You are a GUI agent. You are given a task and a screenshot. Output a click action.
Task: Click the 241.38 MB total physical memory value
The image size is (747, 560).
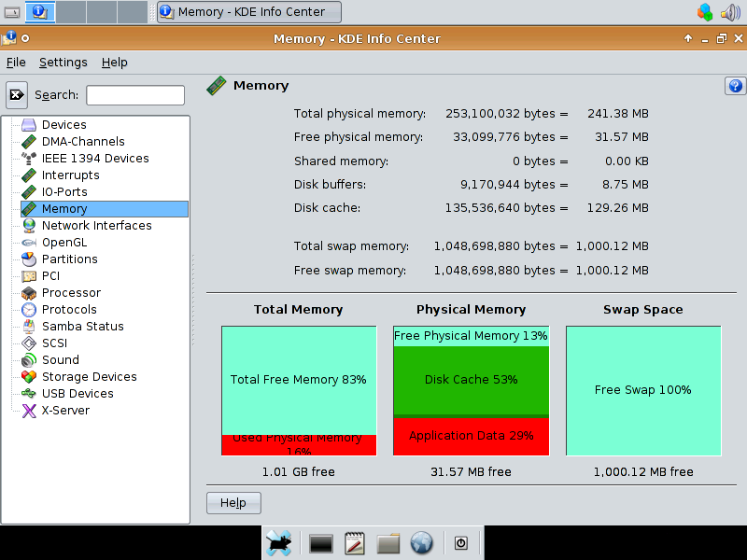(x=618, y=114)
